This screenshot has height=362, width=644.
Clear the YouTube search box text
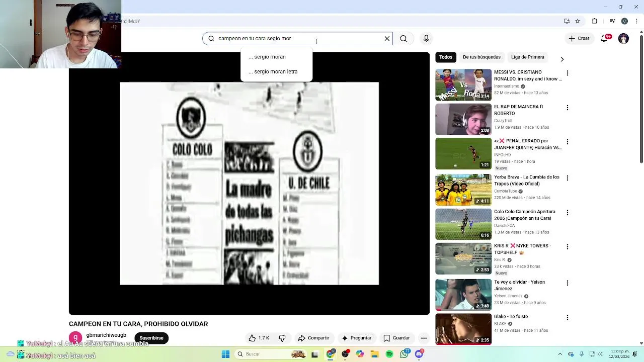[x=387, y=39]
